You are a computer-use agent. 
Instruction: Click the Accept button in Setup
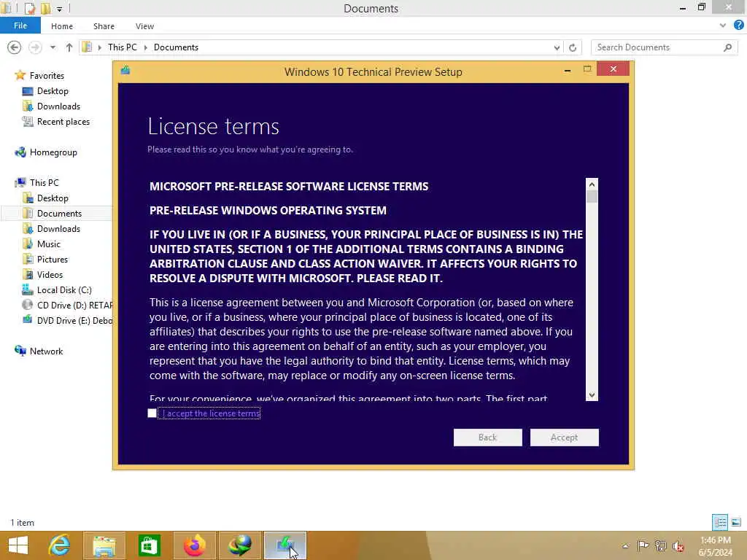[x=564, y=437]
